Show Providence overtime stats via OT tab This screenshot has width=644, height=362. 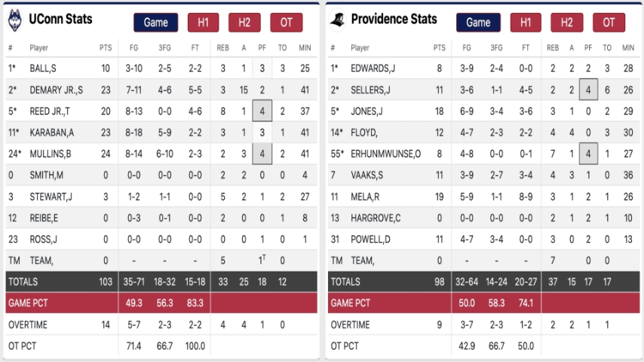pos(609,23)
